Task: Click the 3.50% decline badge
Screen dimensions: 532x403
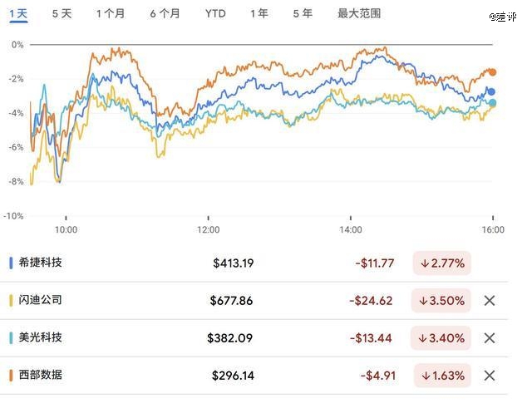Action: coord(441,300)
